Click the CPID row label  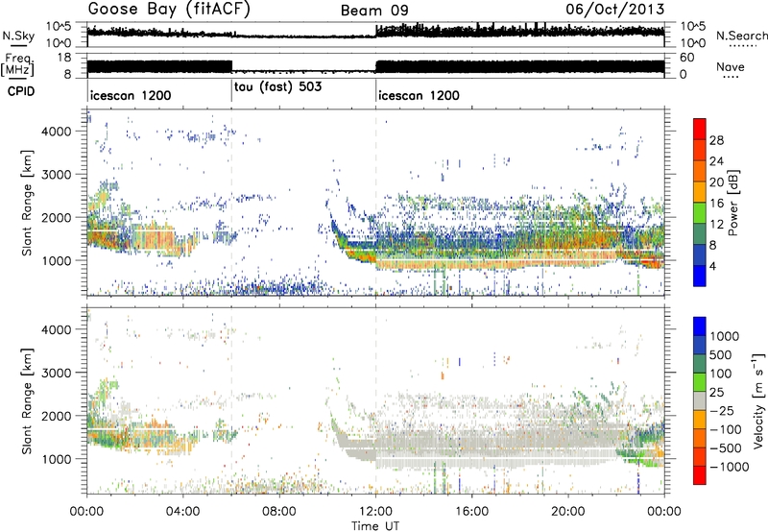[21, 91]
